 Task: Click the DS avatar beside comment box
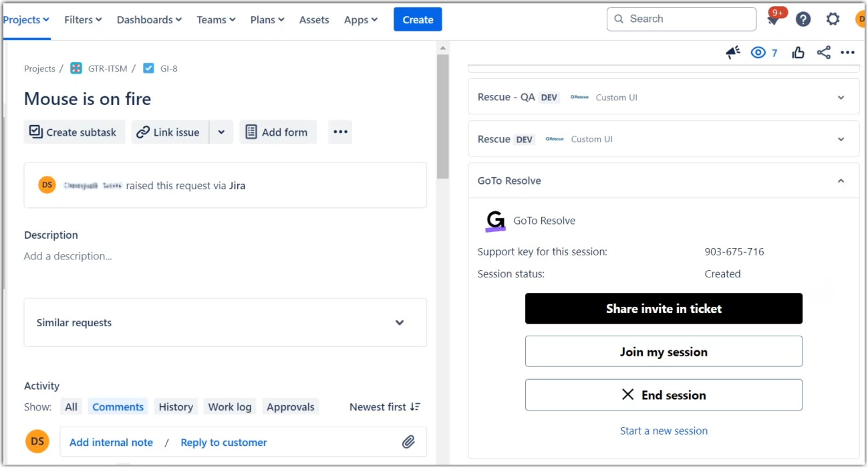[37, 441]
